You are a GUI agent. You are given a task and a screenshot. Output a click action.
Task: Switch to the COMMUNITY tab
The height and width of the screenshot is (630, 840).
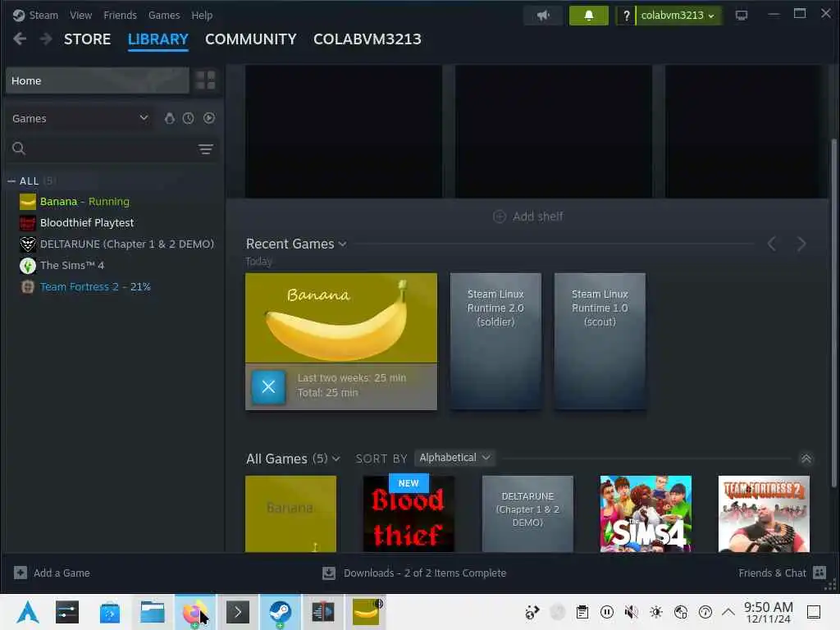click(x=251, y=39)
